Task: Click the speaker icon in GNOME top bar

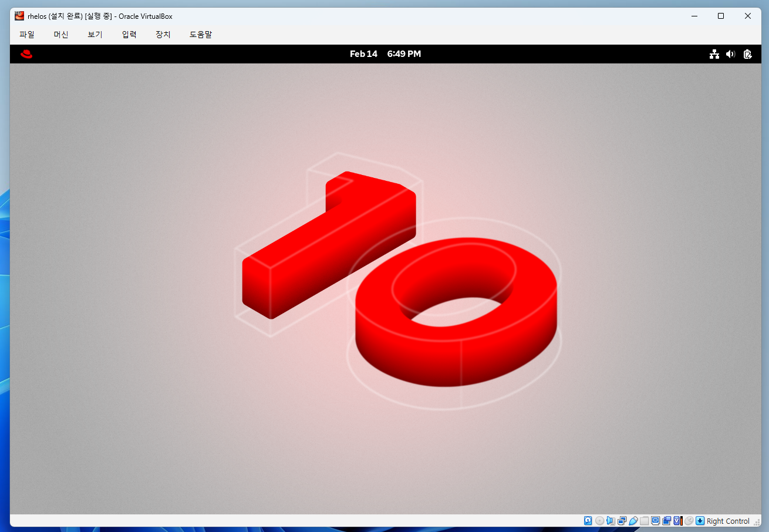Action: click(730, 53)
